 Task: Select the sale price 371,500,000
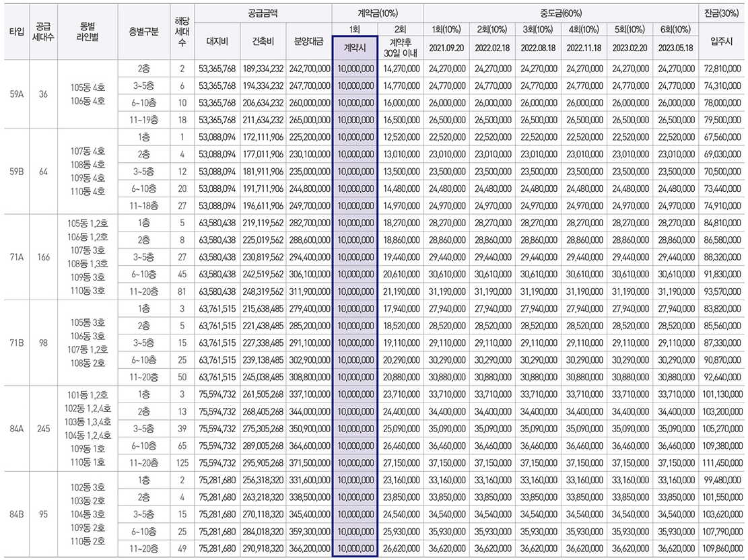310,462
